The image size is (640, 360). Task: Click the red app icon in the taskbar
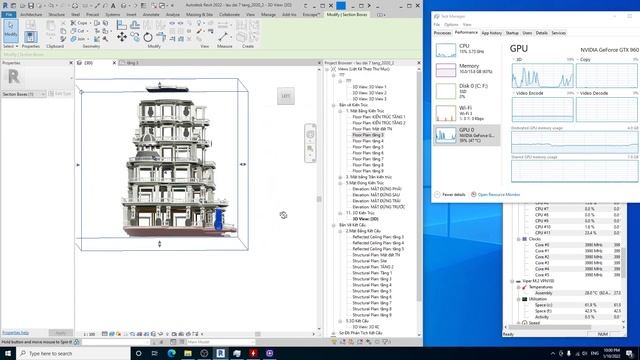(253, 353)
